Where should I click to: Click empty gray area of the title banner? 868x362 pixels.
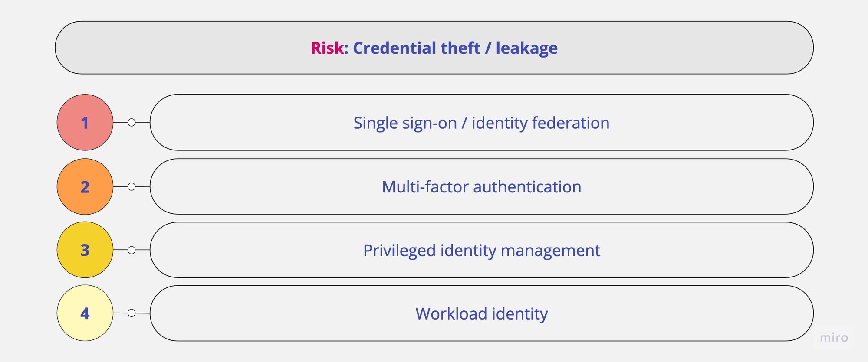(174, 48)
